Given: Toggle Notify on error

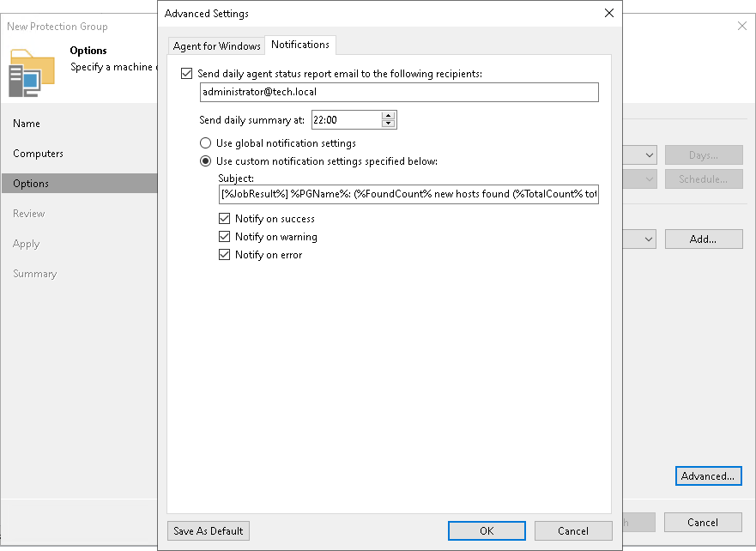Looking at the screenshot, I should [225, 254].
